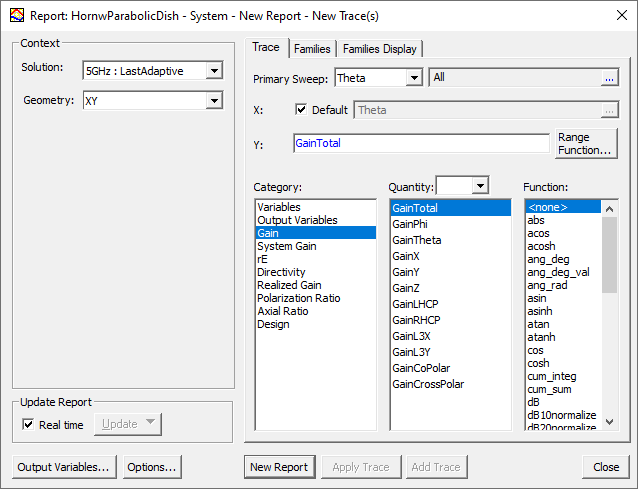Open the Primary Sweep Theta dropdown

click(x=414, y=78)
